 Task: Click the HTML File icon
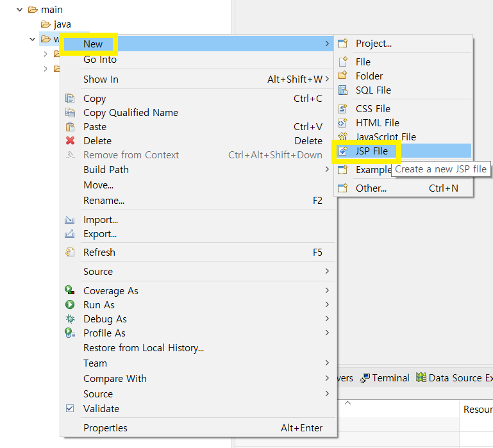pos(343,122)
